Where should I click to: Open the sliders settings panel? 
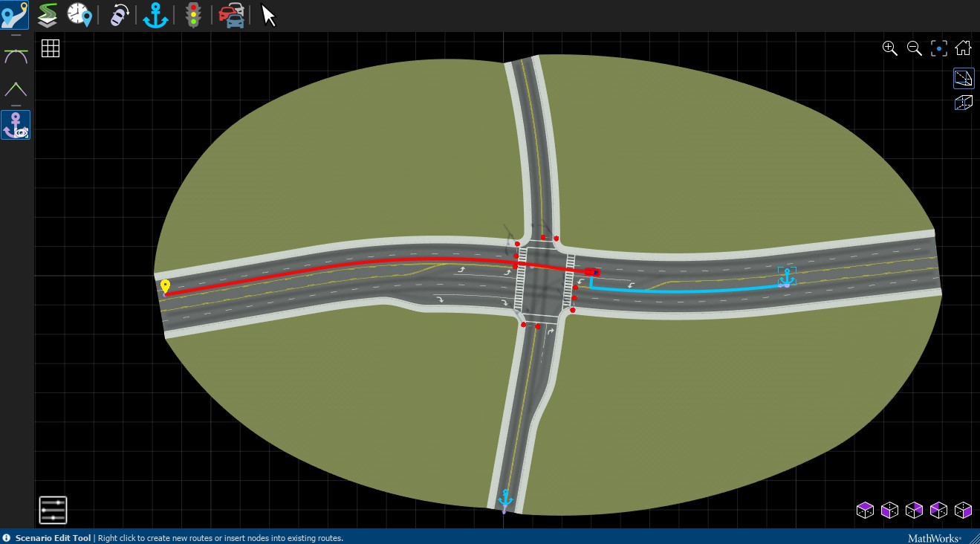tap(53, 510)
